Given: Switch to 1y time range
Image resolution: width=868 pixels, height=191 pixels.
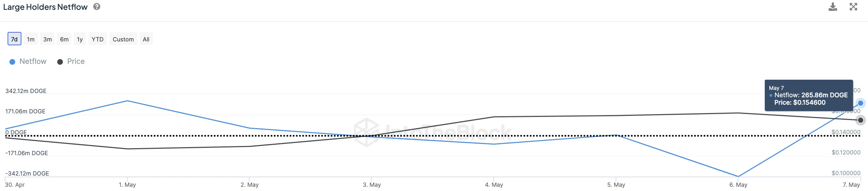Looking at the screenshot, I should (80, 39).
